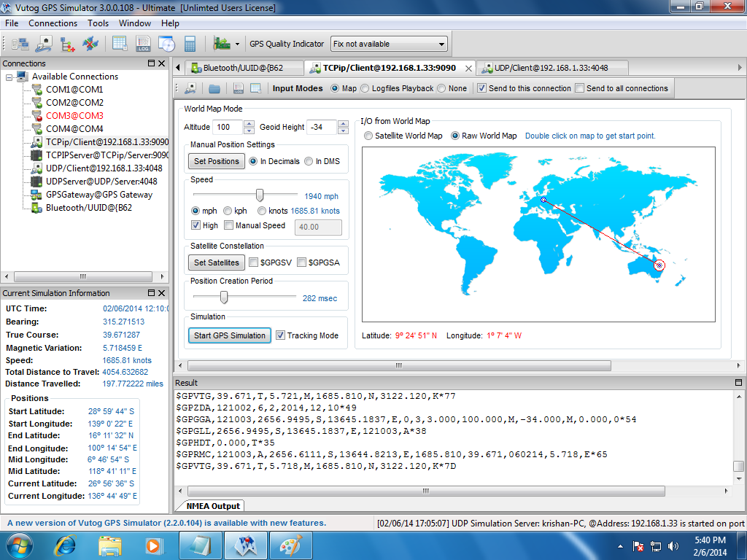Open the Tools menu

(98, 23)
